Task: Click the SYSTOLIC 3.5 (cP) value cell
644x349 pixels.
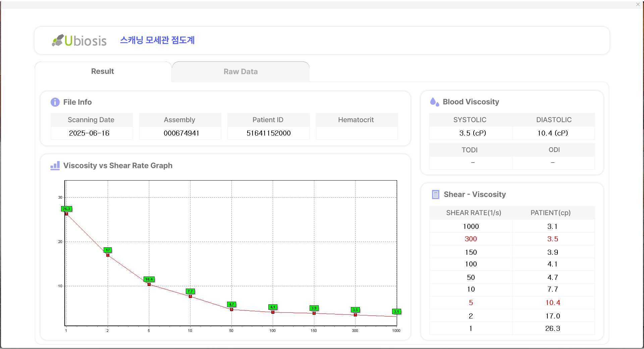Action: [x=472, y=133]
